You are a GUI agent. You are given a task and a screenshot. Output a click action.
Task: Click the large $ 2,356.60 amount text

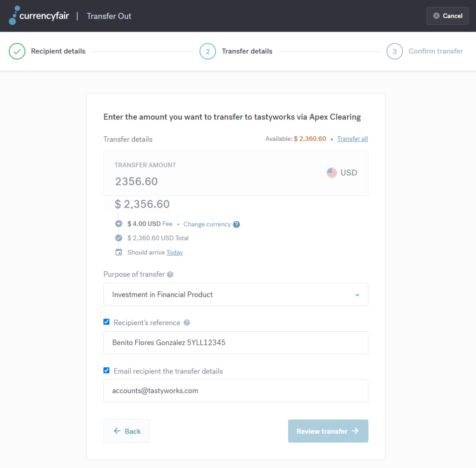click(x=142, y=204)
